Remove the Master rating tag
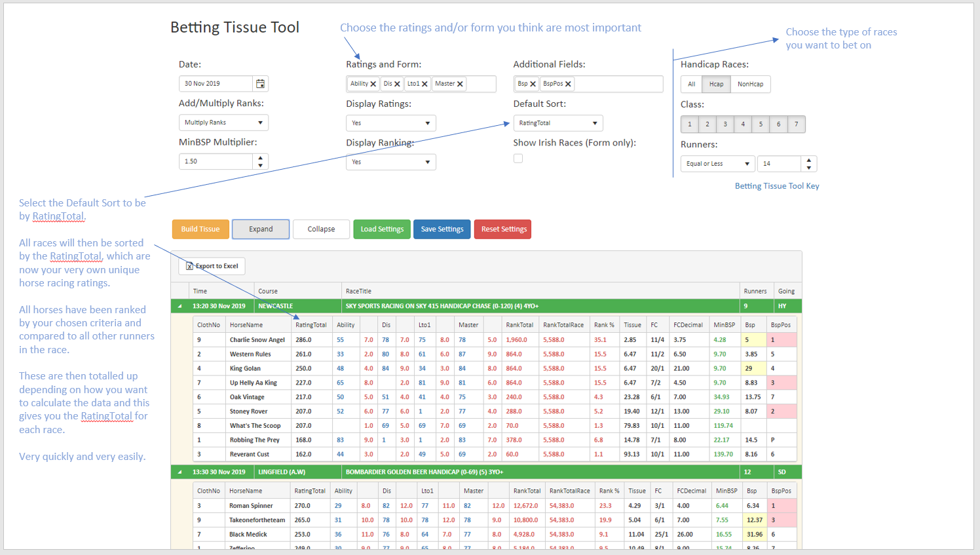Screen dimensions: 980x555 pyautogui.click(x=459, y=83)
